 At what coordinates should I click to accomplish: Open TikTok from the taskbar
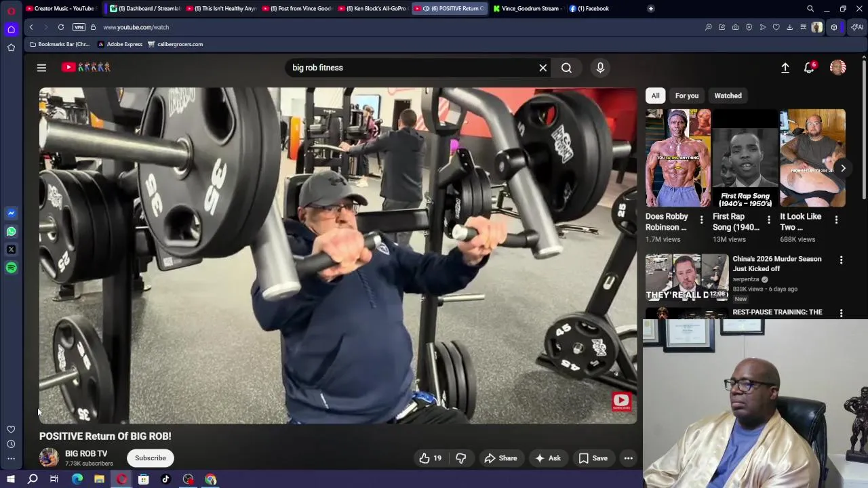165,479
